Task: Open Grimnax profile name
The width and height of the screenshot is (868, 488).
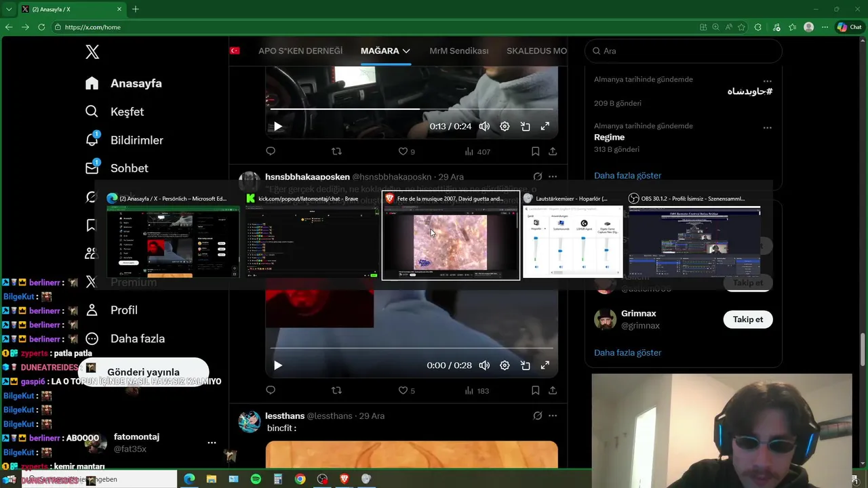Action: pyautogui.click(x=638, y=314)
